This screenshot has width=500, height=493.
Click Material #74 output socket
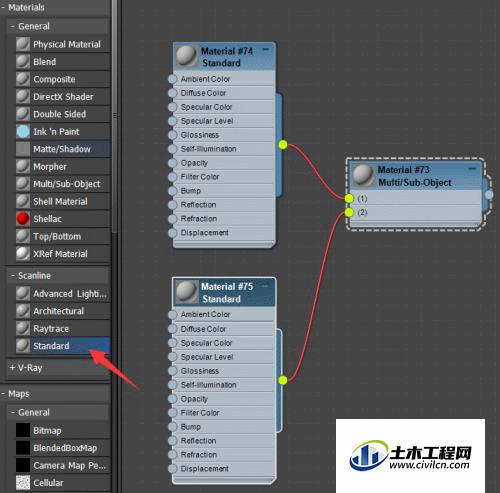point(283,145)
